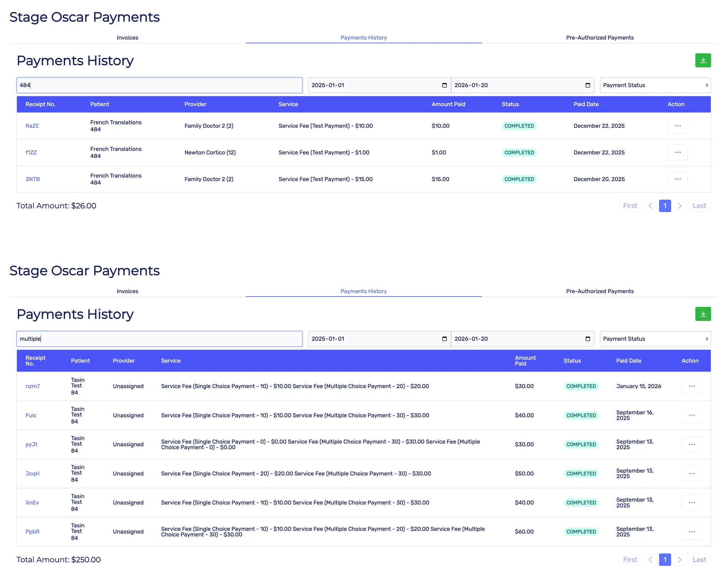728x587 pixels.
Task: Open the calendar picker on the 2025-01-01 field above the RaZE row
Action: coord(444,85)
